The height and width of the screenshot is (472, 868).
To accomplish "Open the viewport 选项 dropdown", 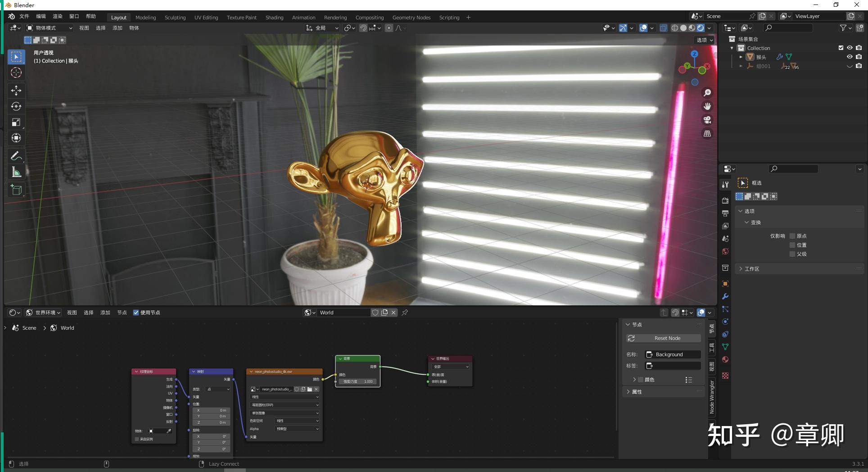I will pos(705,40).
